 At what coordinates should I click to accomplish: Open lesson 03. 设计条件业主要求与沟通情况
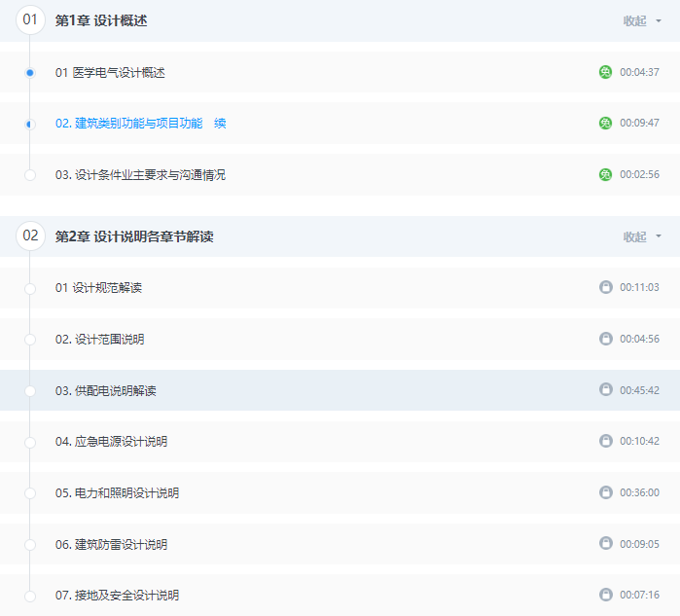tap(140, 175)
